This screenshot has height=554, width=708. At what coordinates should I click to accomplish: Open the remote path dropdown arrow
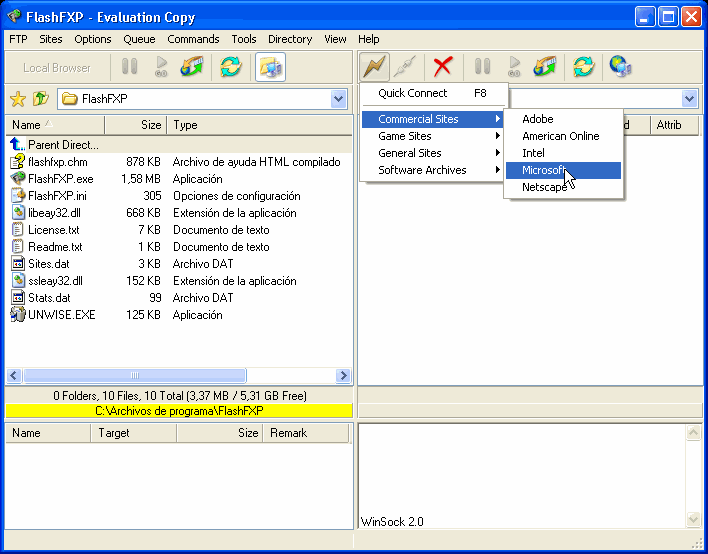pos(689,98)
